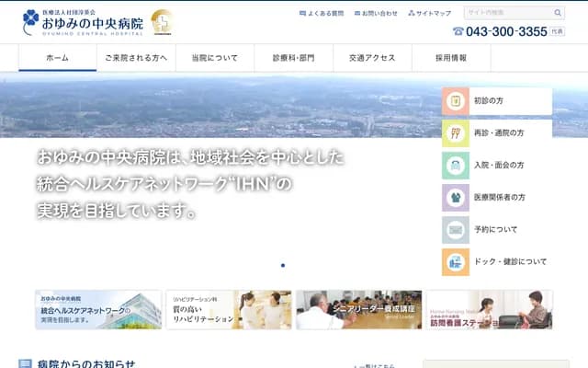This screenshot has width=588, height=368.
Task: Open the 交通アクセス menu
Action: pos(372,58)
